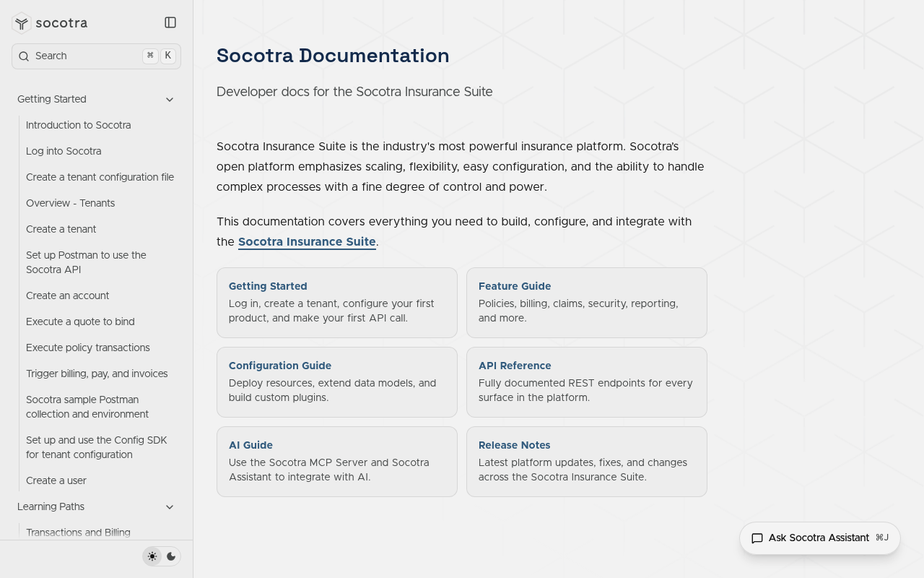Open the Create a tenant page
Viewport: 924px width, 578px height.
(x=61, y=229)
